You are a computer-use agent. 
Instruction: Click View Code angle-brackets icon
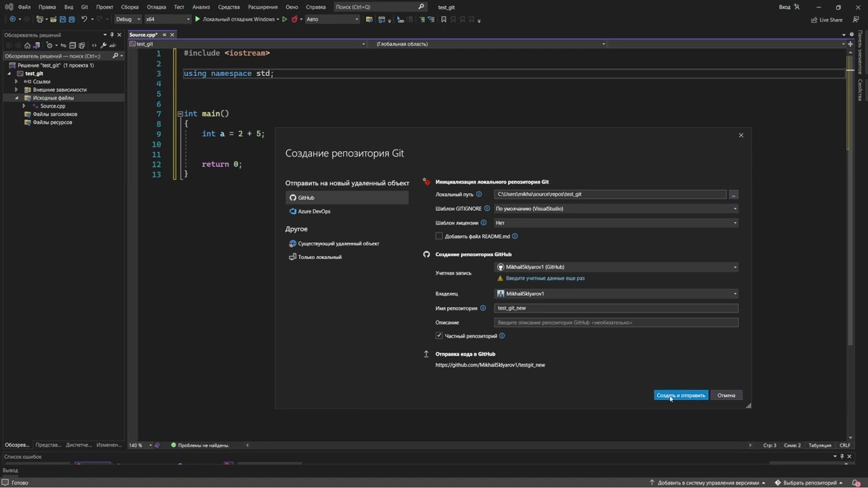point(94,45)
